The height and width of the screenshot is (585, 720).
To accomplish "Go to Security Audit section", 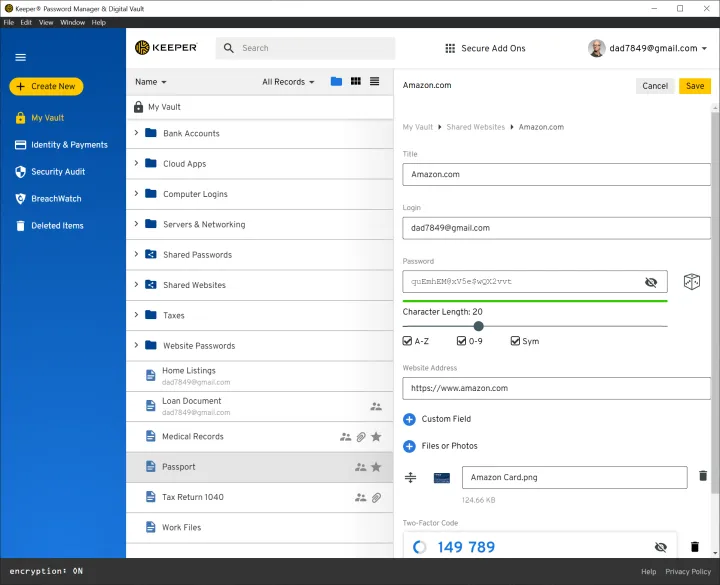I will (x=58, y=172).
